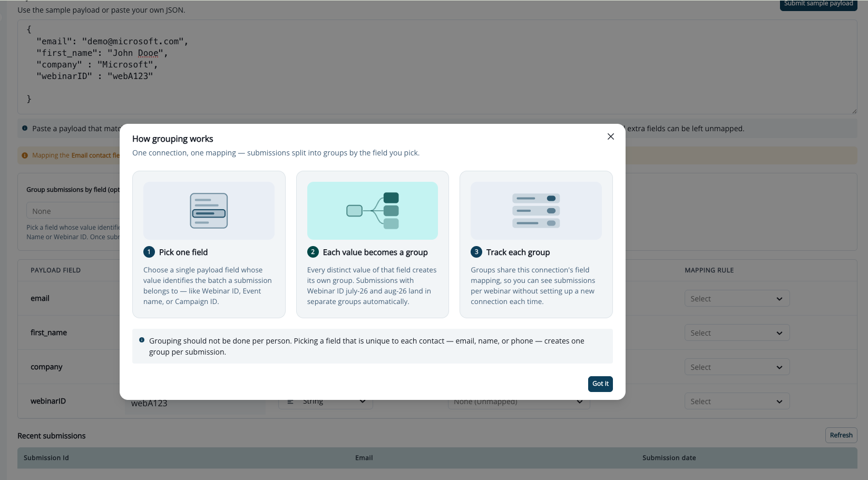The width and height of the screenshot is (868, 480).
Task: Click the How grouping works dialog title
Action: 173,139
